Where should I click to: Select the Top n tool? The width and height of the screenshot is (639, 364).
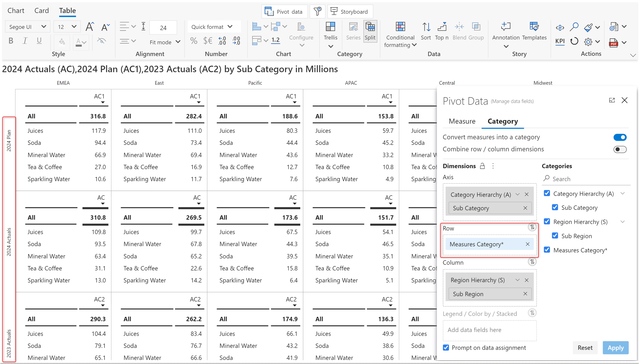pos(441,27)
